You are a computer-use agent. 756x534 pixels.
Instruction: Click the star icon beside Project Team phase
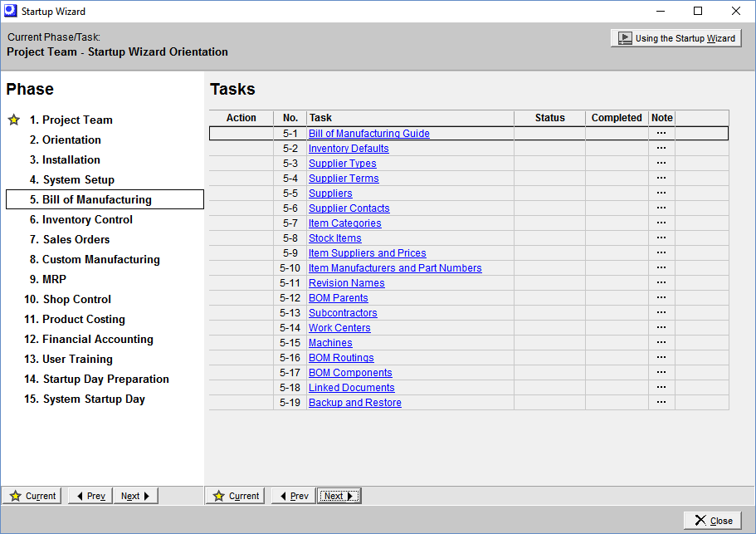tap(13, 120)
